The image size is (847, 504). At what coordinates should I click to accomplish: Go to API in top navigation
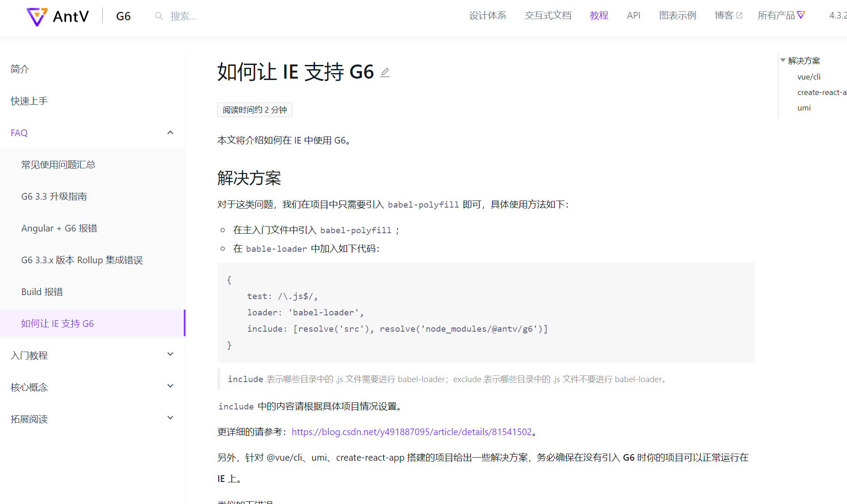point(633,15)
